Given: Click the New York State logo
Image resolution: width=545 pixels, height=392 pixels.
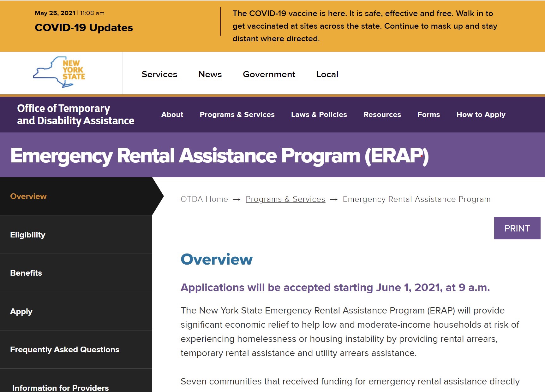Looking at the screenshot, I should 59,72.
